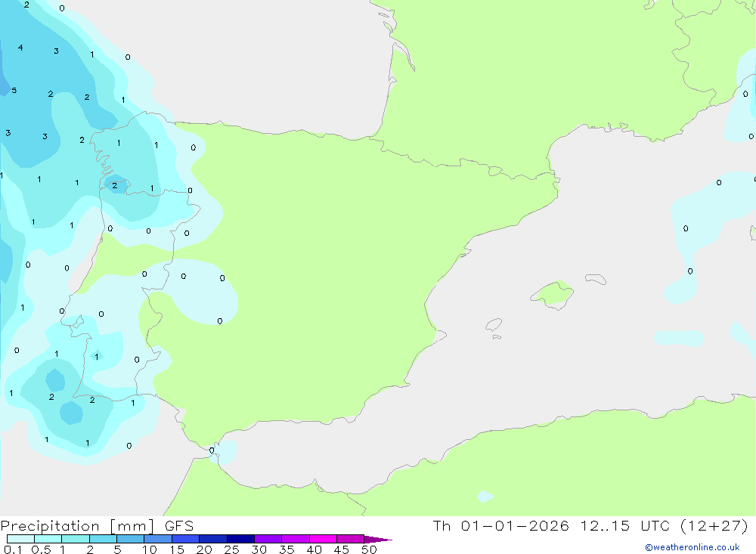
Task: Click the 'GFS' model label
Action: point(179,526)
